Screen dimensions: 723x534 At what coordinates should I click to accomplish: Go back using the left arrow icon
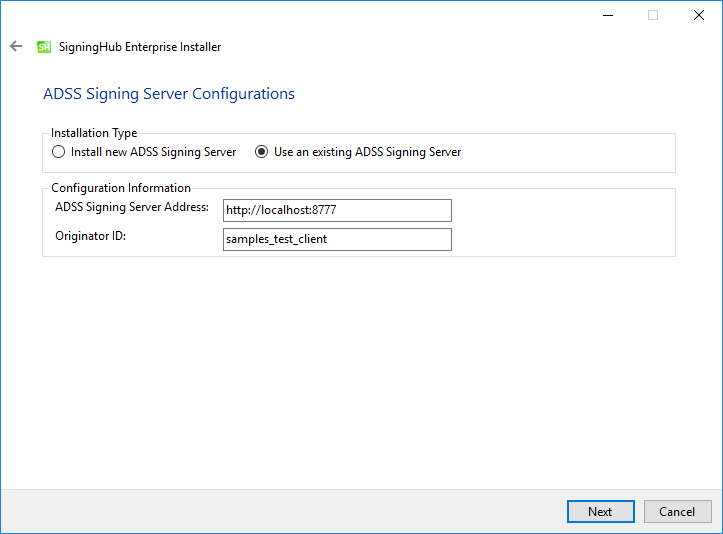16,46
